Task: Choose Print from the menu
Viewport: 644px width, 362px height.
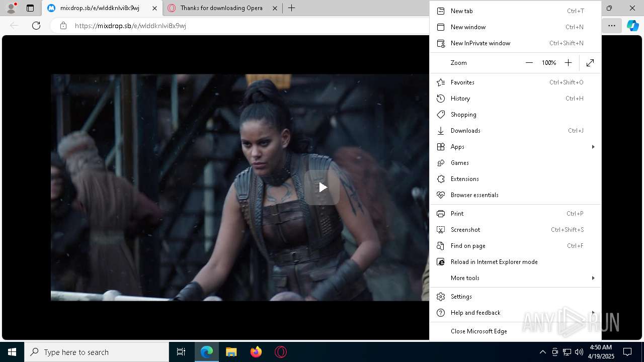Action: click(x=515, y=214)
